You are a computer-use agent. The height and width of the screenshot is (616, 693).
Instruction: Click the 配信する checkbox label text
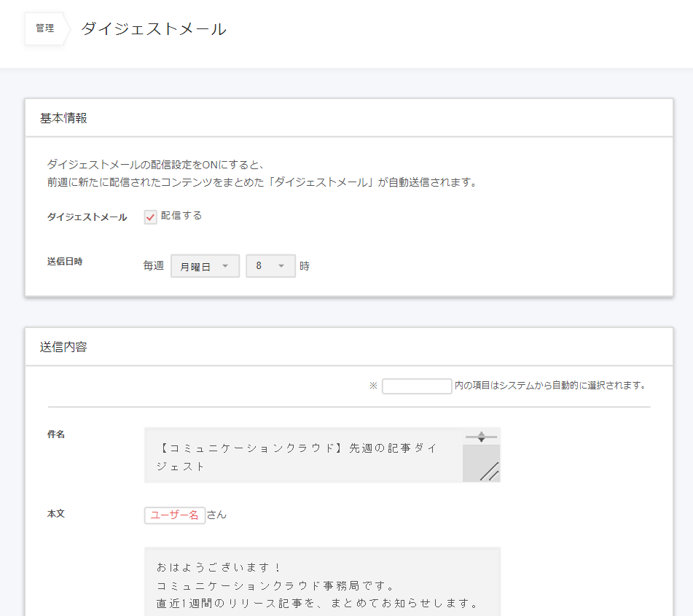tap(181, 216)
